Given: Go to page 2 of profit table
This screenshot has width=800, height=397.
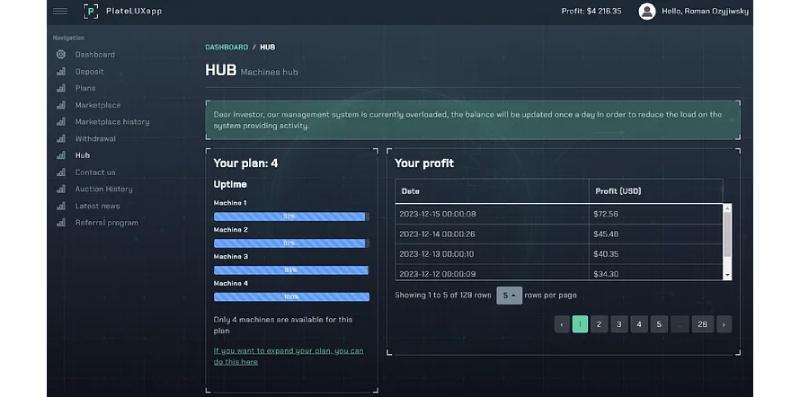Looking at the screenshot, I should click(x=599, y=324).
